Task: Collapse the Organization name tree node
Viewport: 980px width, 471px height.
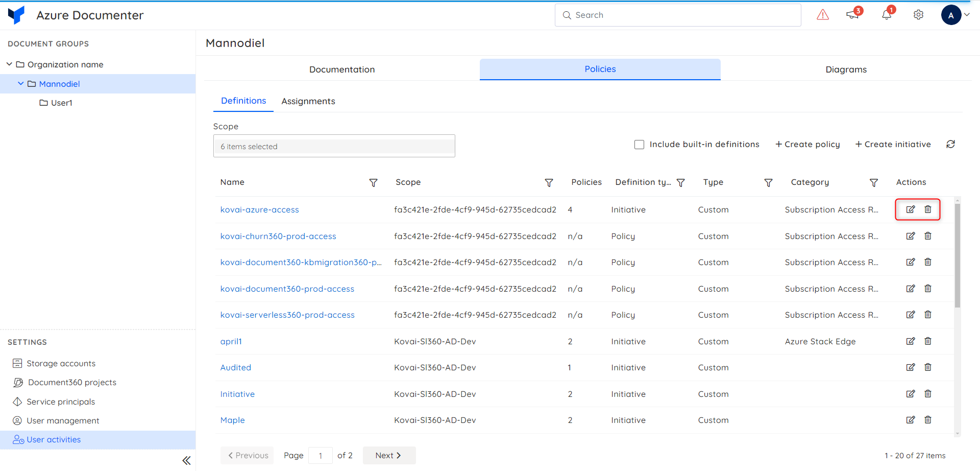Action: tap(9, 64)
